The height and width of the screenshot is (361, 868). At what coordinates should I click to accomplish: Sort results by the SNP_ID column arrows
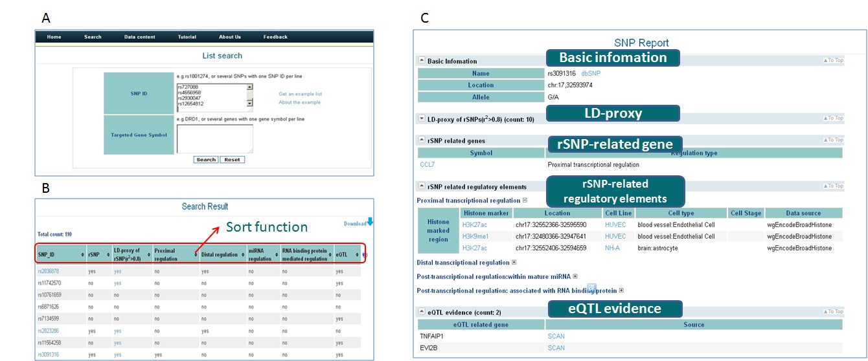(82, 256)
